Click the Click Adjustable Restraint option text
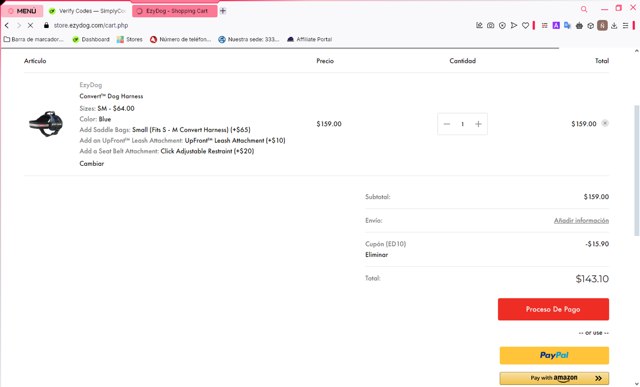 [x=207, y=151]
